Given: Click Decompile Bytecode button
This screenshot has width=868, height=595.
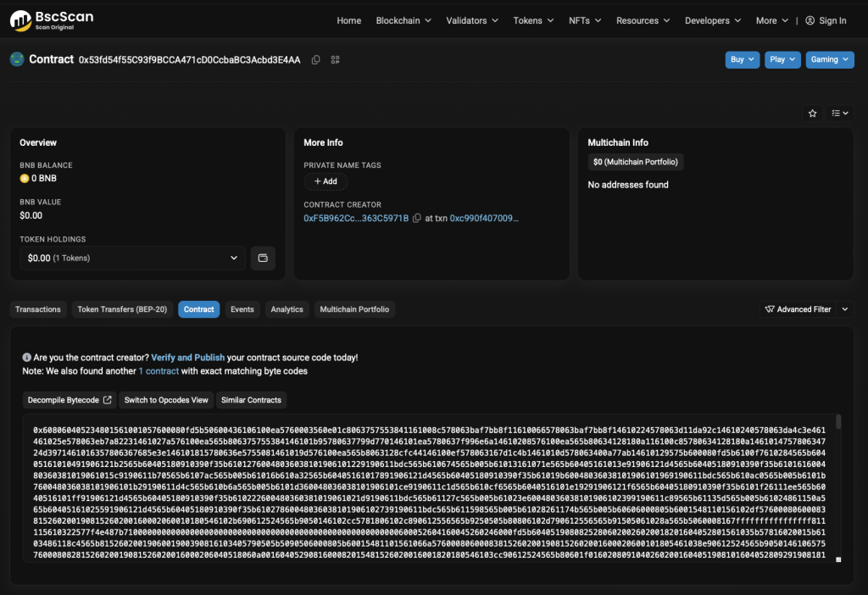Looking at the screenshot, I should (x=70, y=399).
